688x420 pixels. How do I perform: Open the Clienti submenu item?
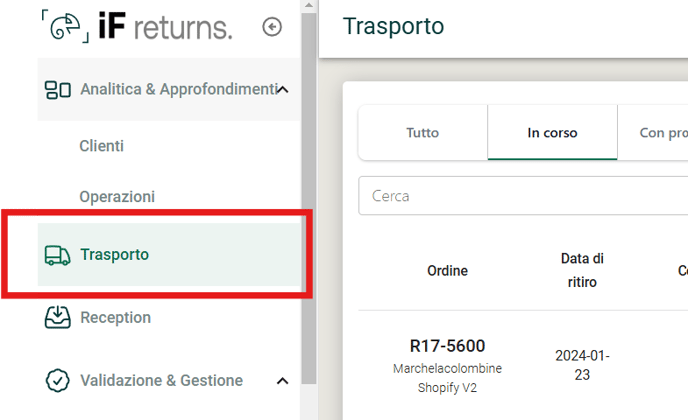point(101,146)
